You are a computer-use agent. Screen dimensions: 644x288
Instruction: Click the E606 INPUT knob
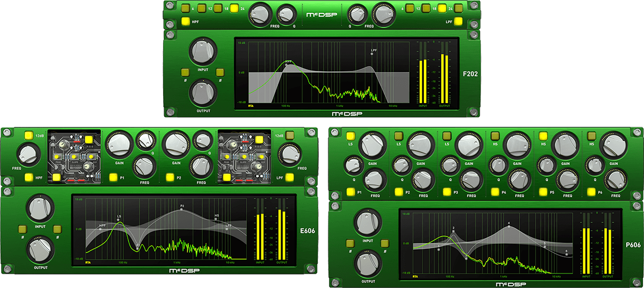[40, 208]
